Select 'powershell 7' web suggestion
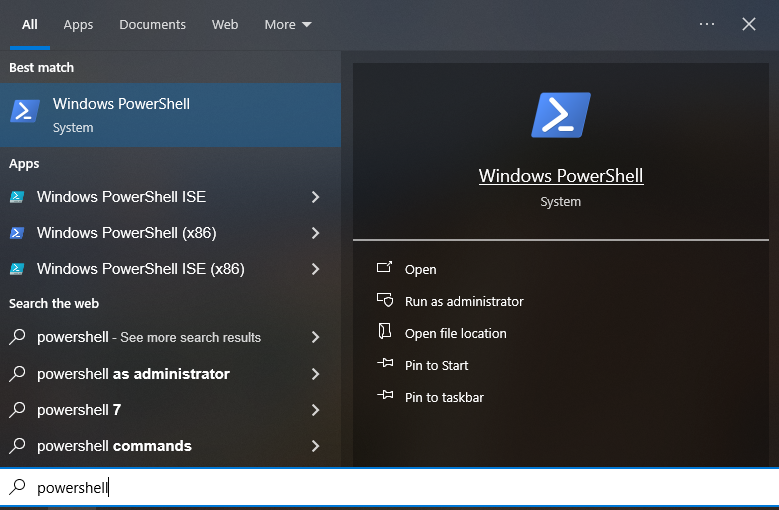 [170, 410]
